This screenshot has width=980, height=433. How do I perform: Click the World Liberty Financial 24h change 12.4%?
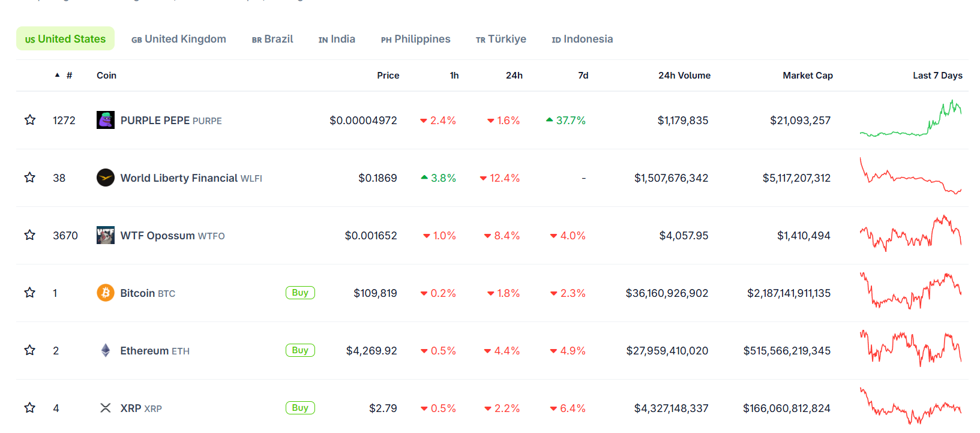(500, 178)
